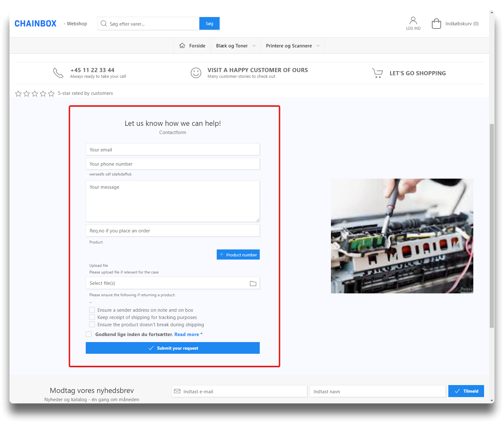
Task: Check 'Keep receipt of shipping for tracking purposes'
Action: click(x=92, y=317)
